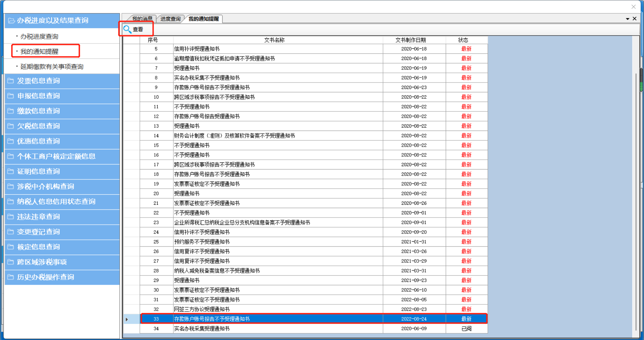
Task: Switch to the 我的消息 tab
Action: pos(142,19)
